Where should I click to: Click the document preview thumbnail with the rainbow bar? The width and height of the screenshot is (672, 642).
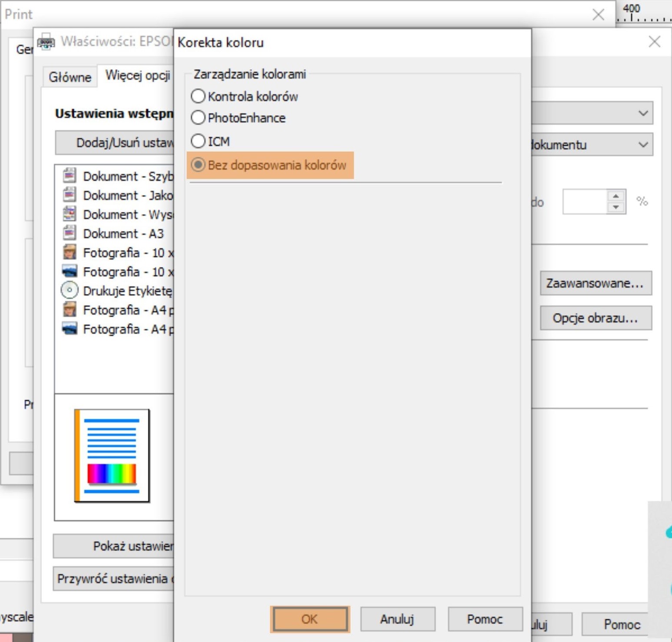tap(112, 456)
